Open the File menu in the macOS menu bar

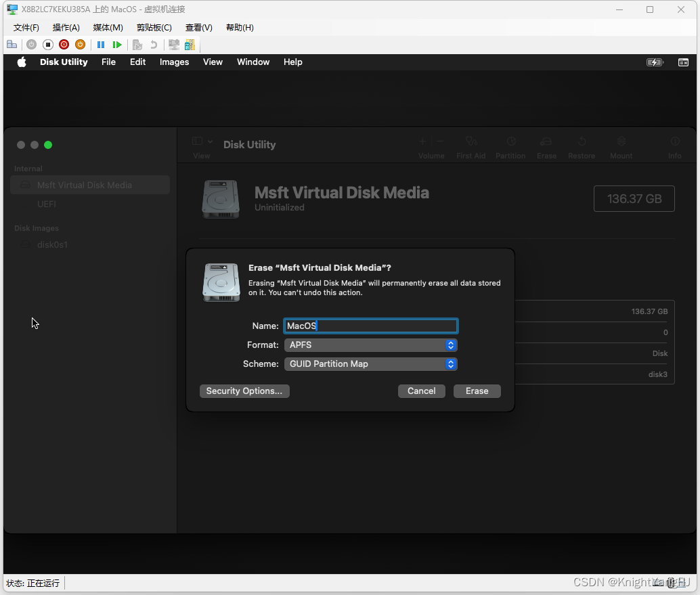click(x=108, y=62)
